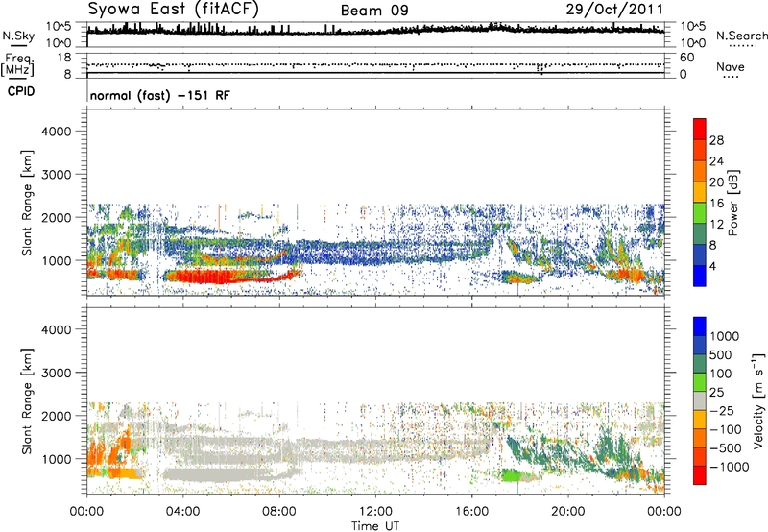Screen dimensions: 768x532
Task: Click the '12:00' time tick label
Action: 375,512
